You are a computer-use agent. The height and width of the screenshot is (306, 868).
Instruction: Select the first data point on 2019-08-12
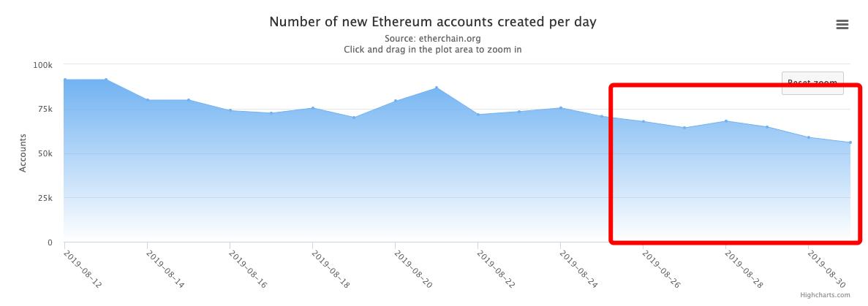65,80
